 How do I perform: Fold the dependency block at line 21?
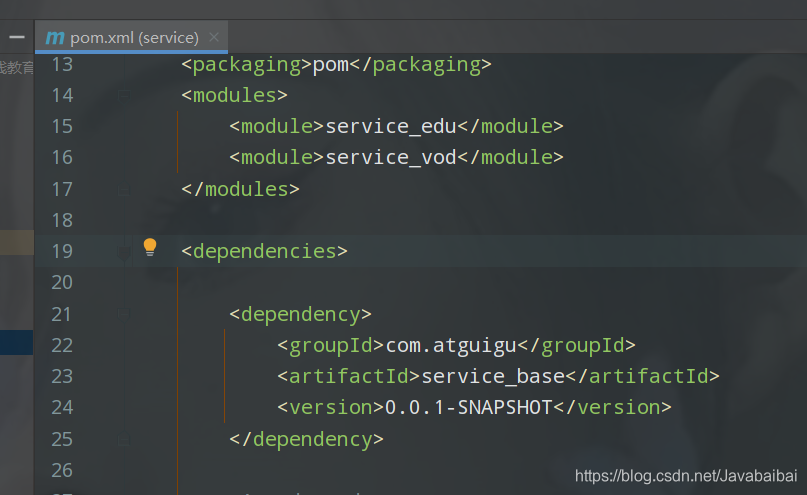pyautogui.click(x=124, y=314)
